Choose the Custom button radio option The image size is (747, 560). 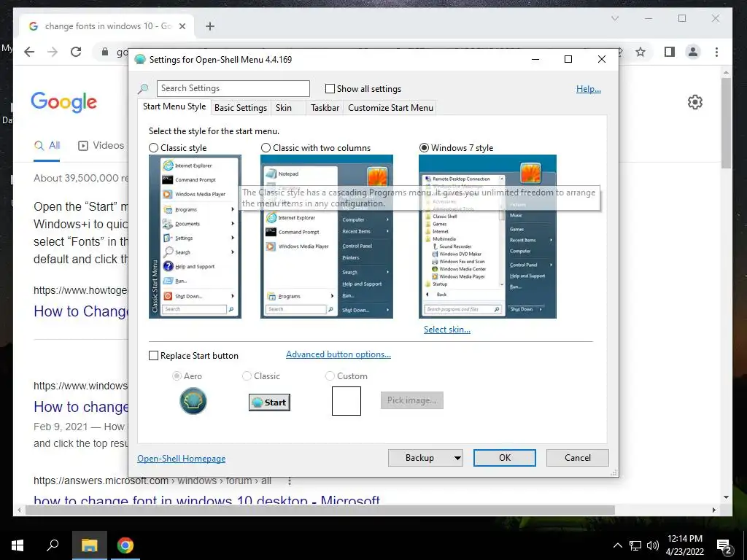point(330,376)
